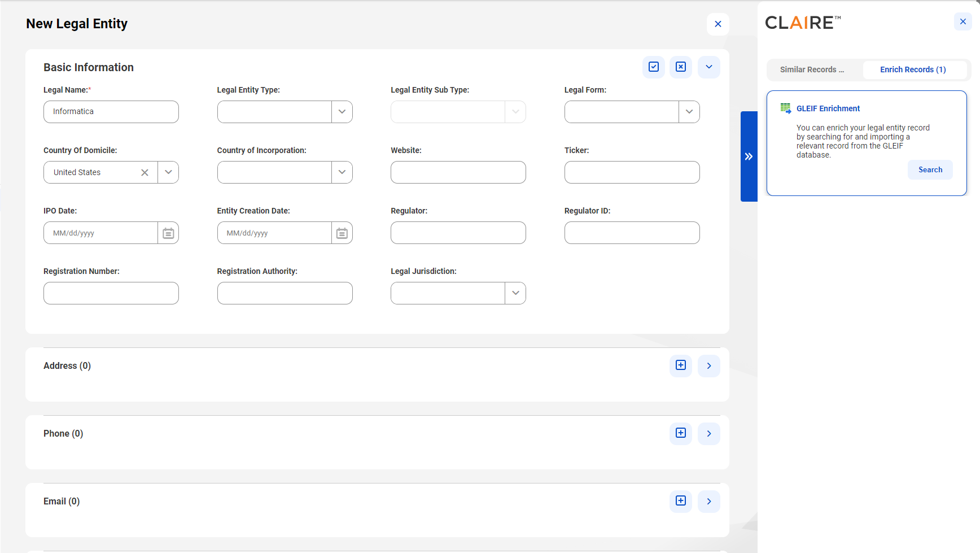Close the New Legal Entity form
The height and width of the screenshot is (553, 980).
point(718,24)
